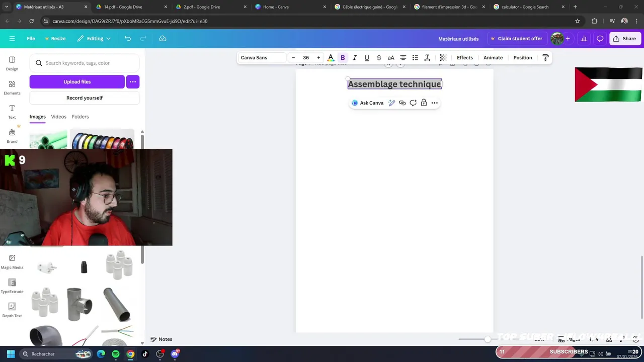Open the Editing mode dropdown
644x362 pixels.
coord(94,39)
